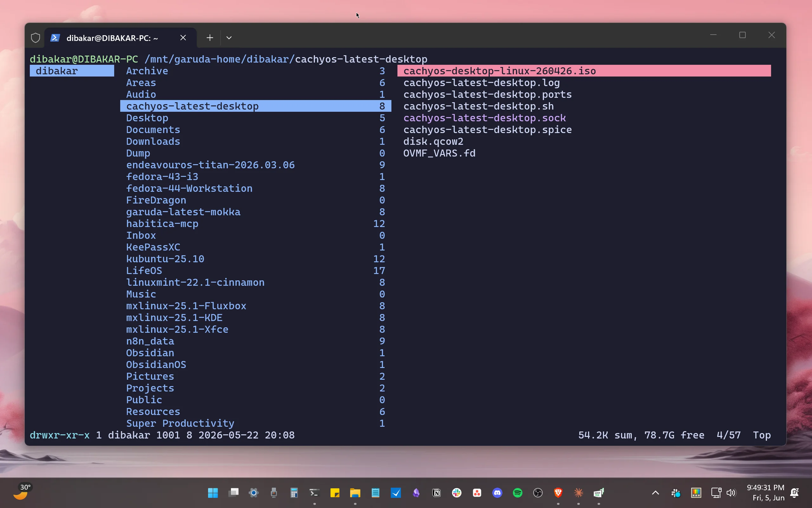812x508 pixels.
Task: Select the fedora-44-Workstation directory
Action: (255, 189)
